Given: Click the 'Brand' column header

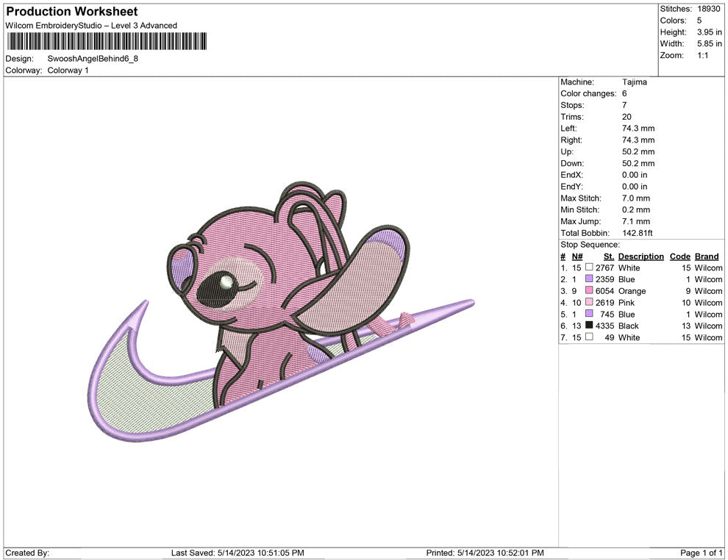Looking at the screenshot, I should coord(707,256).
